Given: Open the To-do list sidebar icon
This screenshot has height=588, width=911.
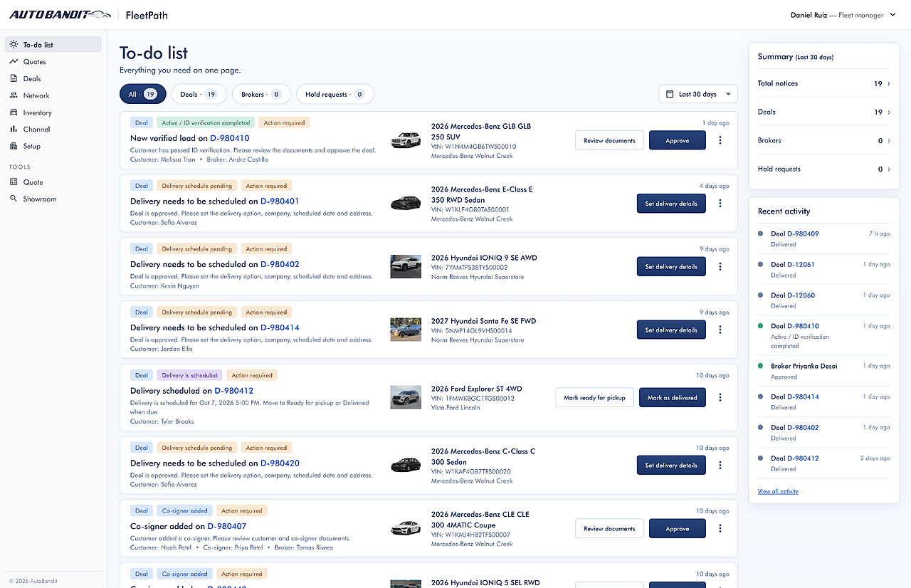Looking at the screenshot, I should pyautogui.click(x=14, y=44).
